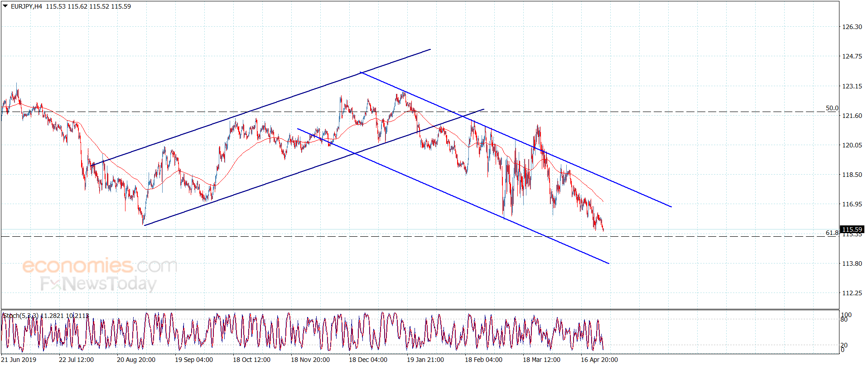Select the 61.8 Fibonacci level label
Viewport: 868px width, 366px height.
(x=832, y=233)
